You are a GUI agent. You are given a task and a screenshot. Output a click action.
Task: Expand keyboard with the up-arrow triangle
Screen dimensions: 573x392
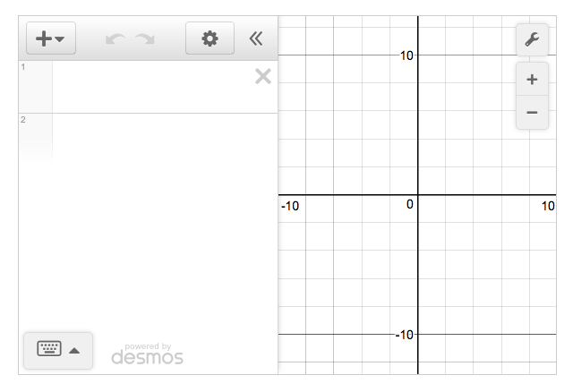74,350
